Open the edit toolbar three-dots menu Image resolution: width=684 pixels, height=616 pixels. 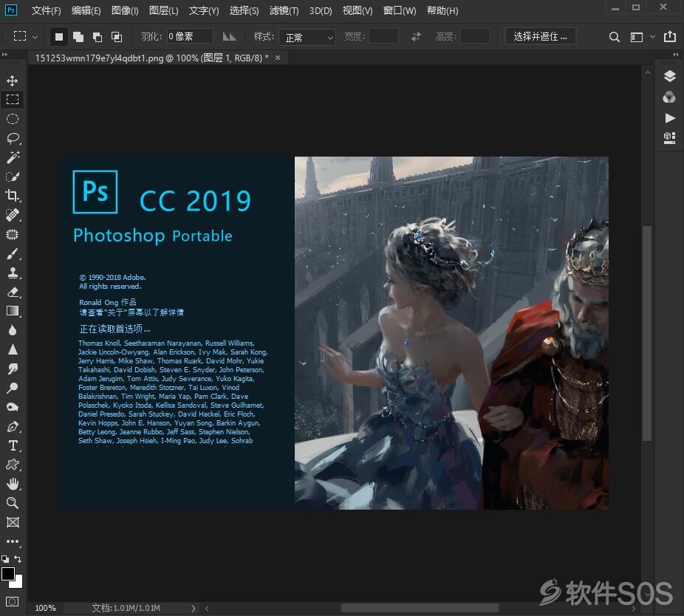pyautogui.click(x=13, y=541)
